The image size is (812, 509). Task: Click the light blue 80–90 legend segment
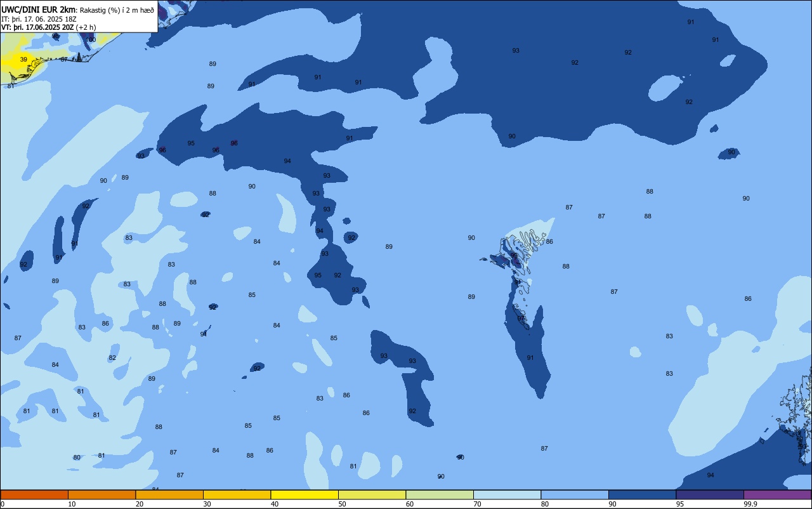click(575, 494)
